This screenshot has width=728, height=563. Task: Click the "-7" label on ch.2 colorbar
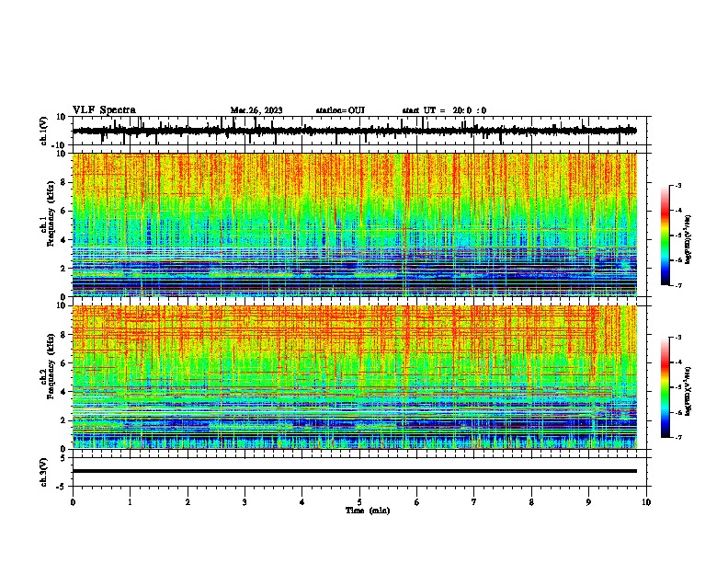tap(677, 437)
